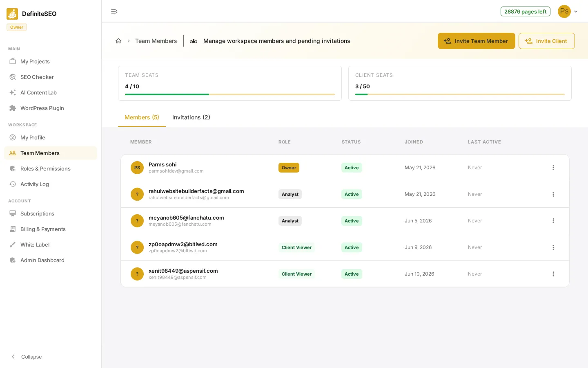The width and height of the screenshot is (588, 368).
Task: Go to Roles & Permissions page
Action: (x=51, y=168)
